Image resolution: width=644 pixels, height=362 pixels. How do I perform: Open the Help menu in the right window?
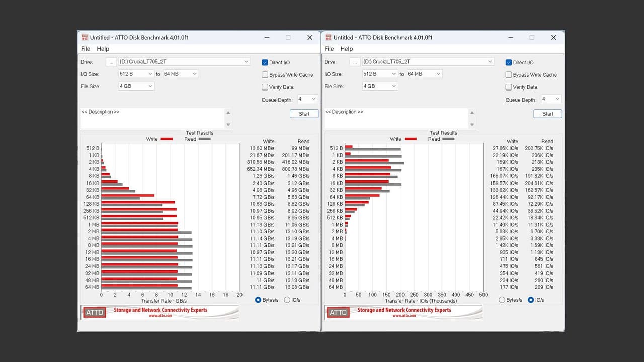pyautogui.click(x=347, y=49)
